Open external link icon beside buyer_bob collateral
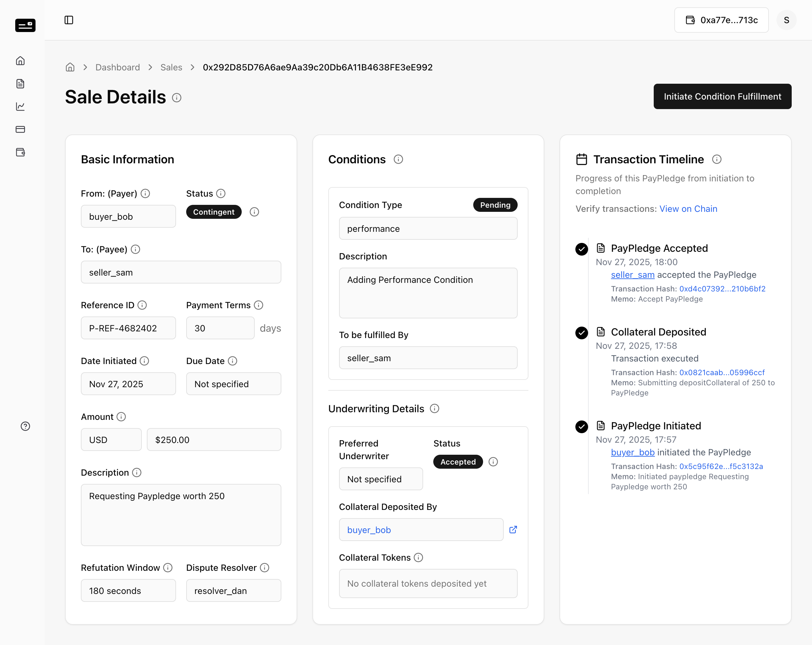The width and height of the screenshot is (812, 645). pos(513,529)
